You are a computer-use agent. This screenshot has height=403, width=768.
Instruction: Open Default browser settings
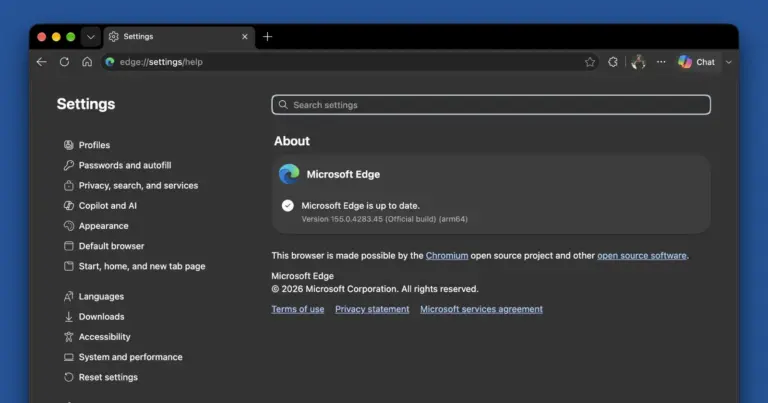(111, 246)
